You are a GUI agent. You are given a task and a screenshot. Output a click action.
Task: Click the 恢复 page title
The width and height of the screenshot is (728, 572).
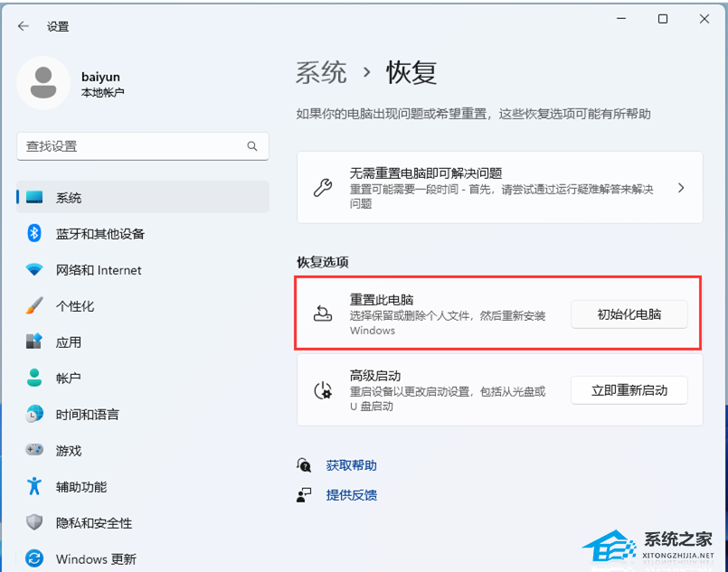coord(411,72)
